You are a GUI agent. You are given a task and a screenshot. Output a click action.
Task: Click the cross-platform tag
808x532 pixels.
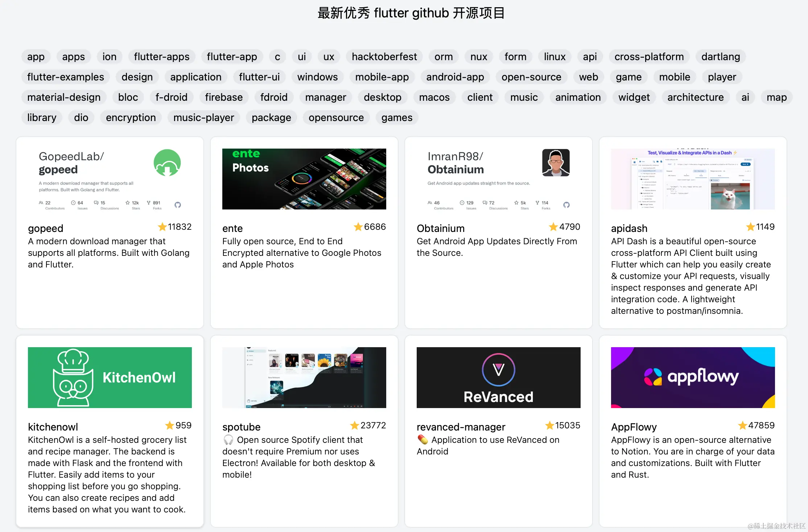click(x=649, y=57)
